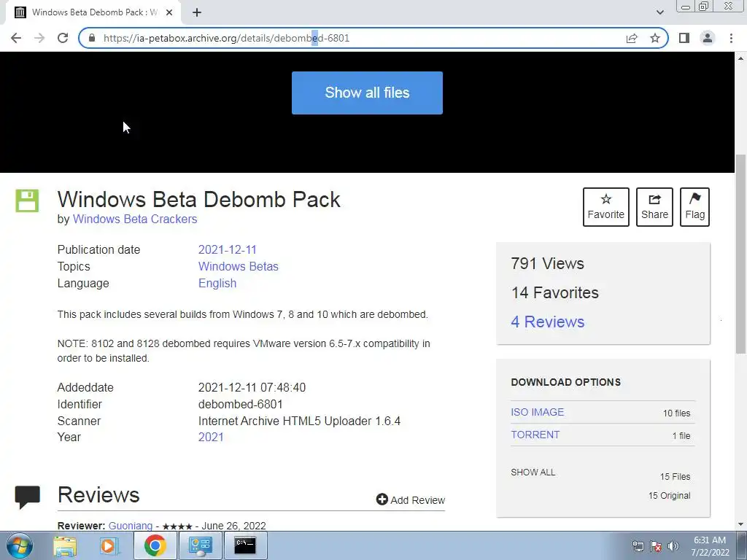Click the padlock site info icon
Screen dimensions: 747x560
[92, 38]
